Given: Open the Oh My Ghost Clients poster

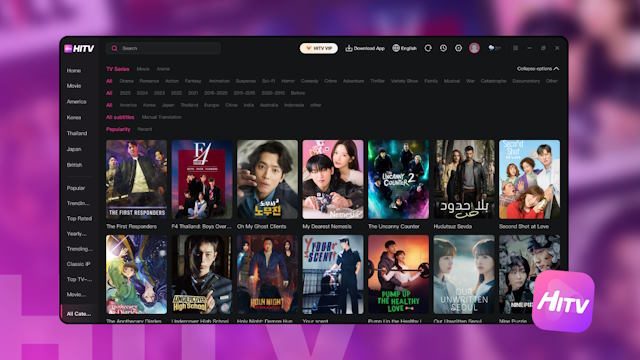Looking at the screenshot, I should pos(267,180).
